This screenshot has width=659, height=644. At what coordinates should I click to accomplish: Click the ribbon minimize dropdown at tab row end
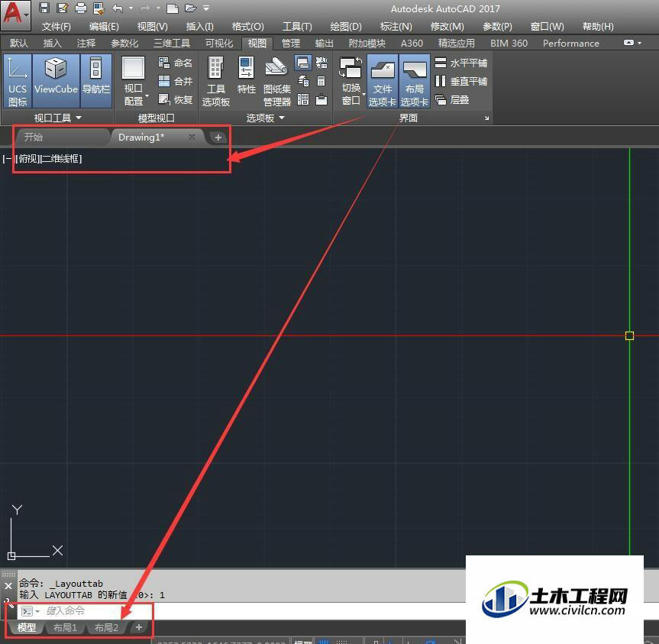point(640,43)
